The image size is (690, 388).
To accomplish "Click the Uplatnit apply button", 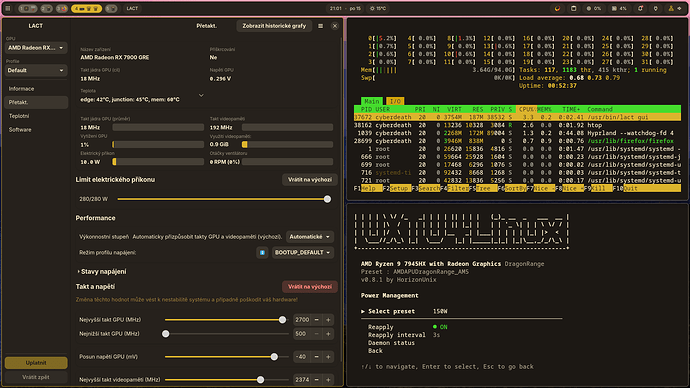I will coord(36,363).
